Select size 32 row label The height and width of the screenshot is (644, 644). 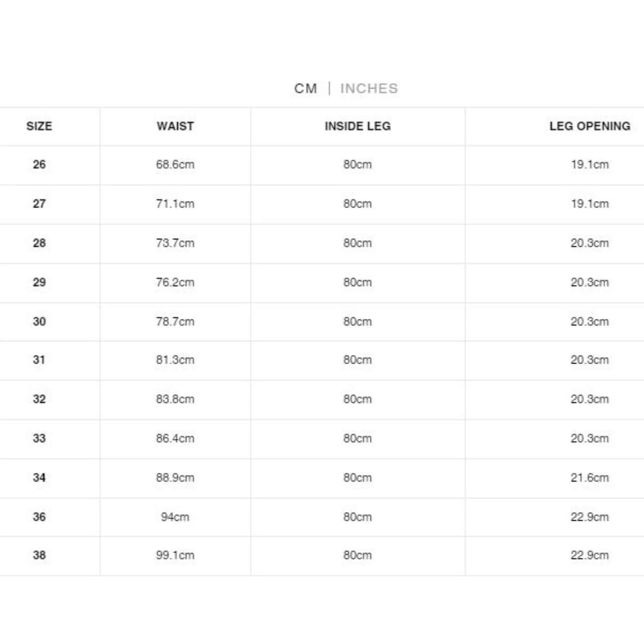39,399
